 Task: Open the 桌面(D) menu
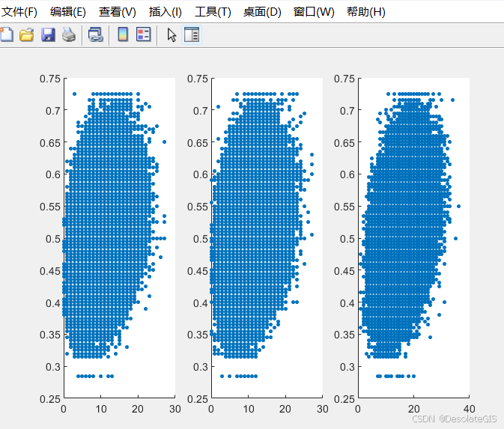(x=262, y=12)
